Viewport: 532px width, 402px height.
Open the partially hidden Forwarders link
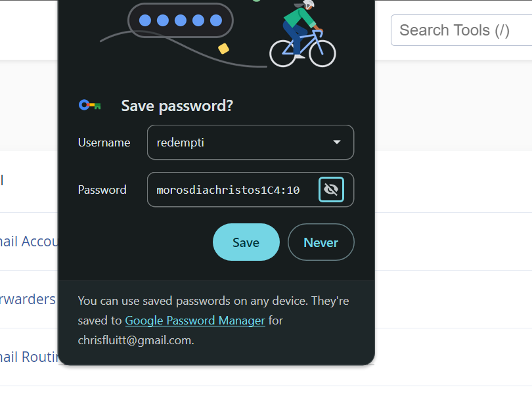tap(28, 300)
